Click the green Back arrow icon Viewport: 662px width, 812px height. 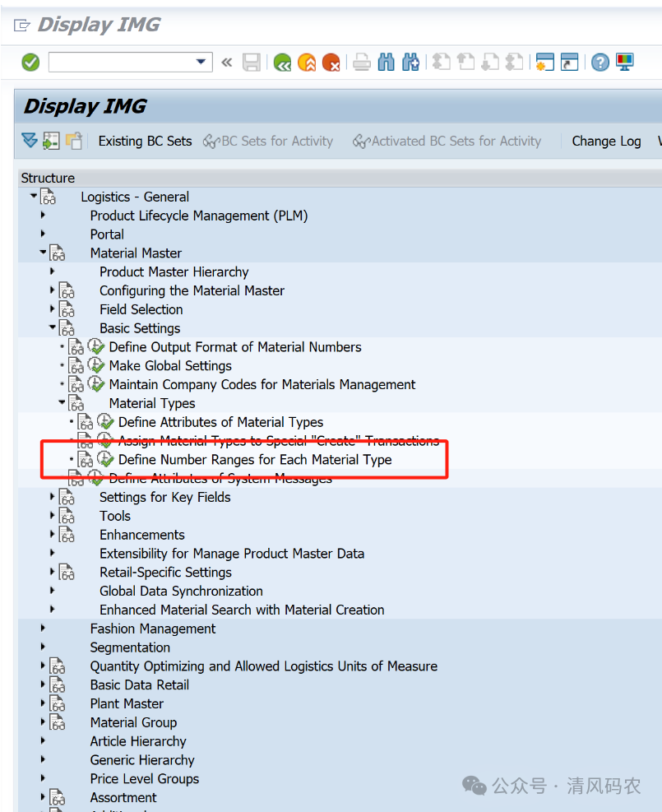tap(283, 63)
